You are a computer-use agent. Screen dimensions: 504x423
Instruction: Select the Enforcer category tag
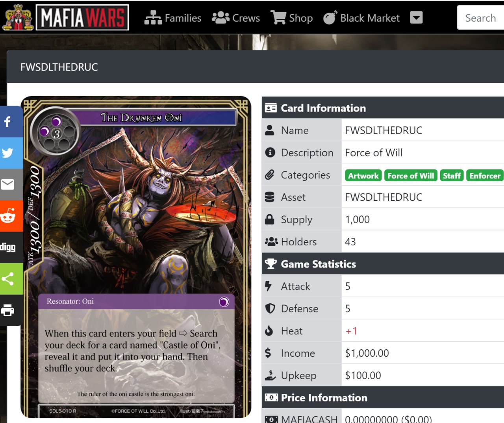coord(485,176)
